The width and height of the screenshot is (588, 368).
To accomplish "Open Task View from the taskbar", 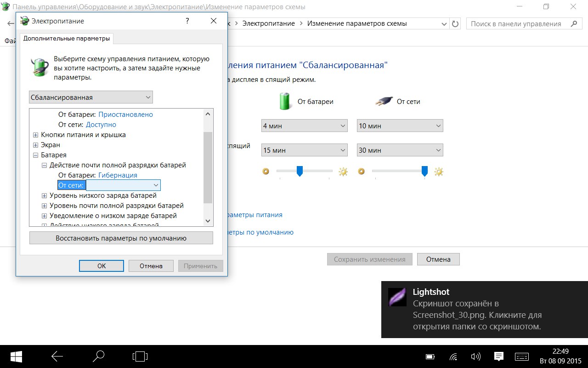I will [x=140, y=356].
